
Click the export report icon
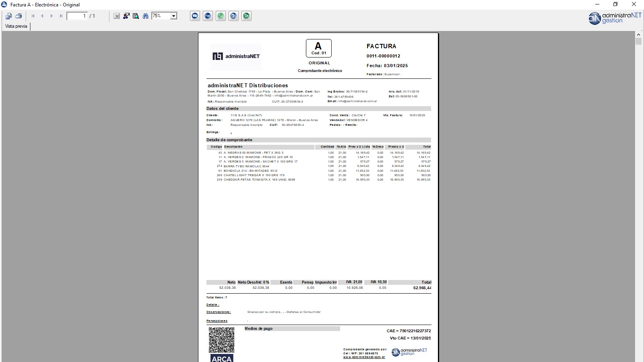point(8,16)
